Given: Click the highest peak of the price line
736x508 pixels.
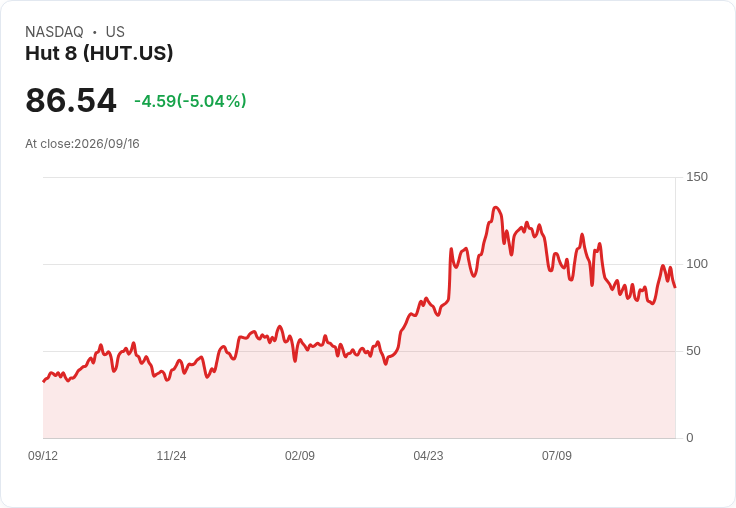Looking at the screenshot, I should (496, 208).
